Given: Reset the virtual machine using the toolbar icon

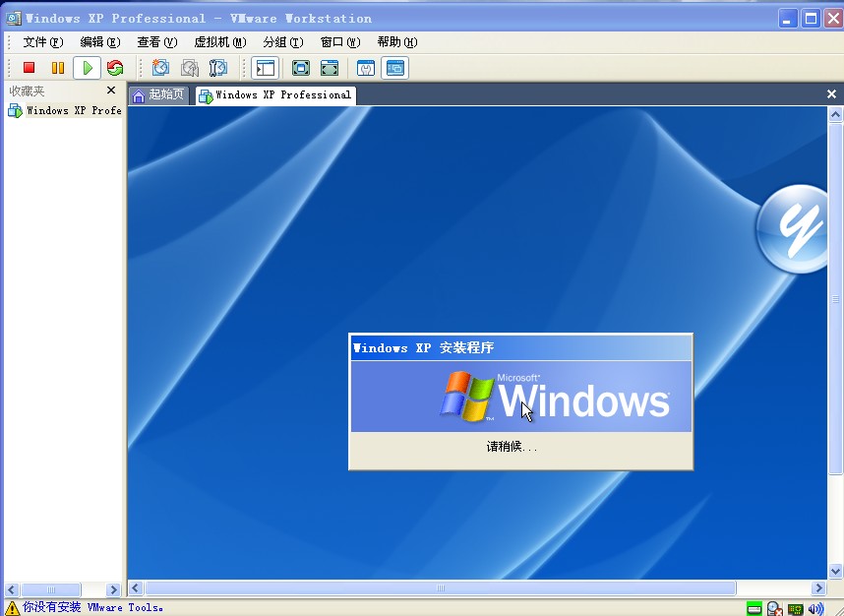Looking at the screenshot, I should tap(115, 68).
